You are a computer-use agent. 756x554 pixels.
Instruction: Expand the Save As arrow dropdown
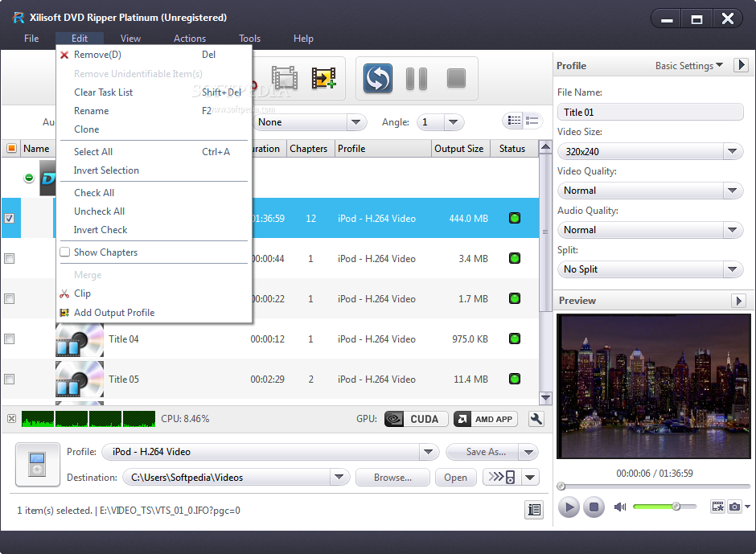[x=528, y=452]
